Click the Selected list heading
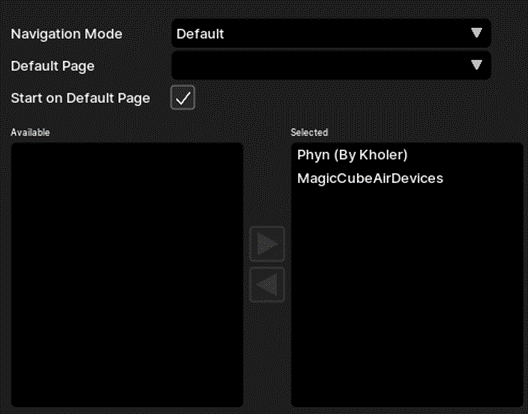Viewport: 528px width, 414px height. coord(309,132)
